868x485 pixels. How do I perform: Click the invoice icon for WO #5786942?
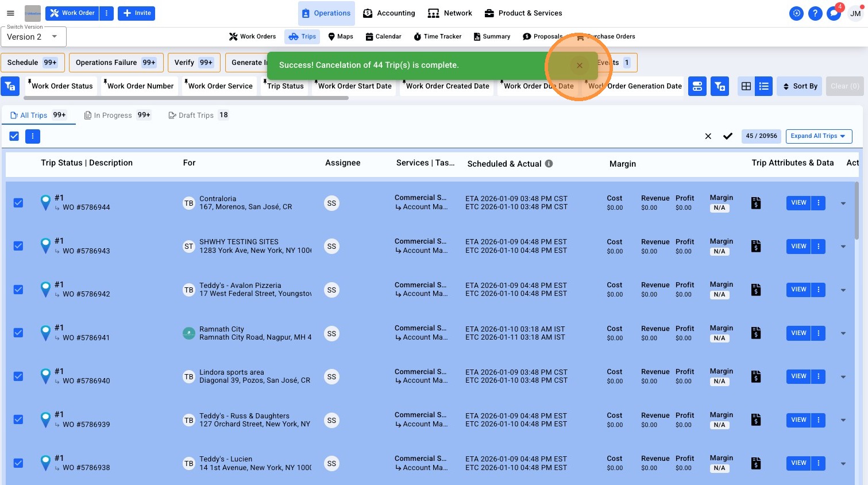pos(756,290)
